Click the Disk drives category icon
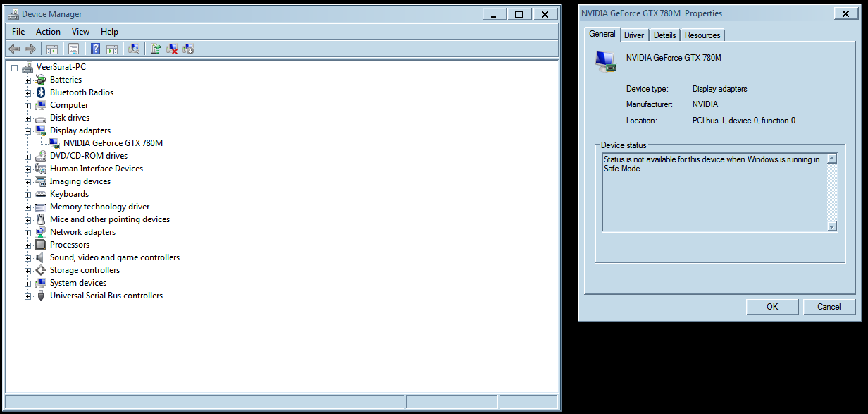 pos(41,118)
